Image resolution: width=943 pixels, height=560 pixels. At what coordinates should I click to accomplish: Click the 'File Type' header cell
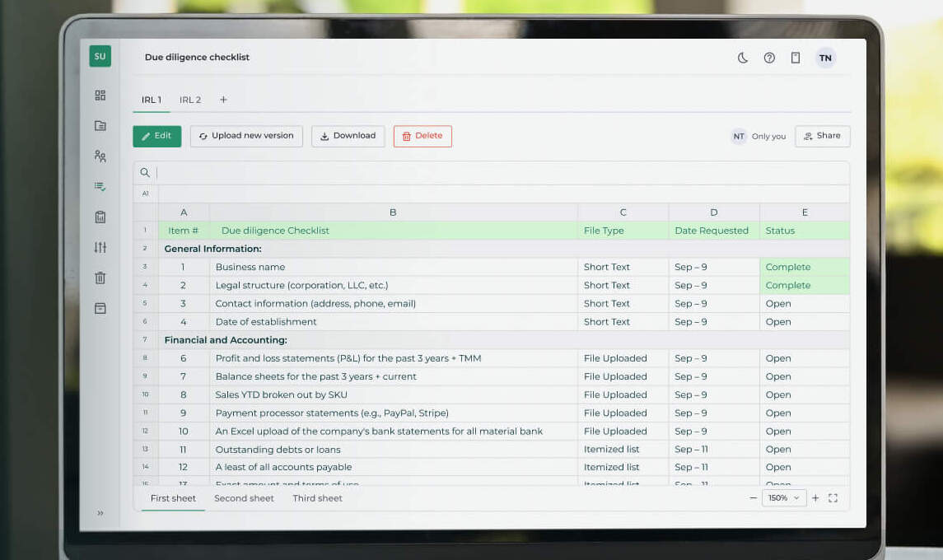623,231
